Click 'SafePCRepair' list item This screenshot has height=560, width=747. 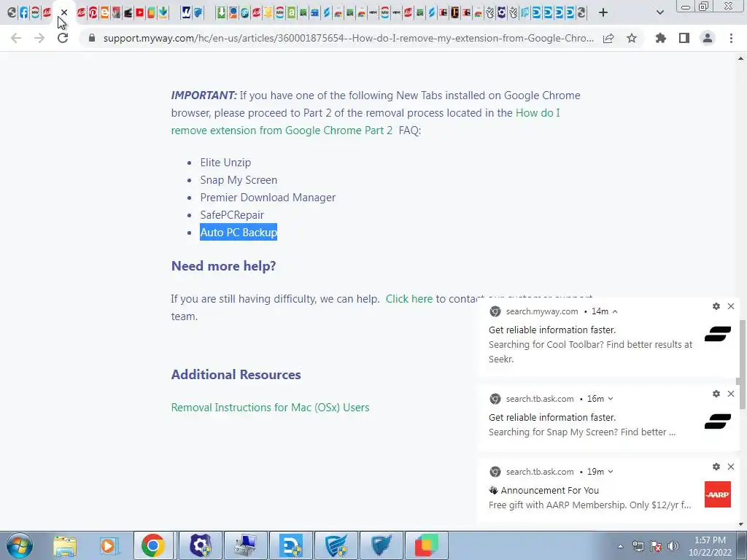(232, 215)
